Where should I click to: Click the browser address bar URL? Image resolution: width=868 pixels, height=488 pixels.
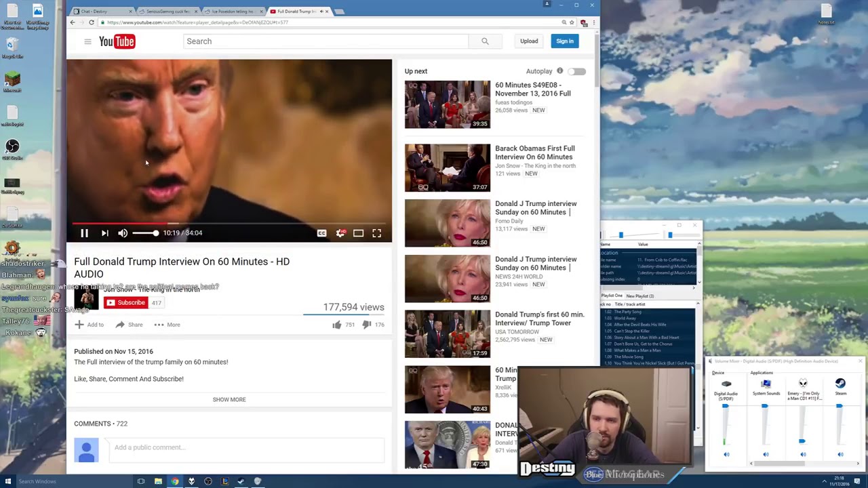point(197,22)
